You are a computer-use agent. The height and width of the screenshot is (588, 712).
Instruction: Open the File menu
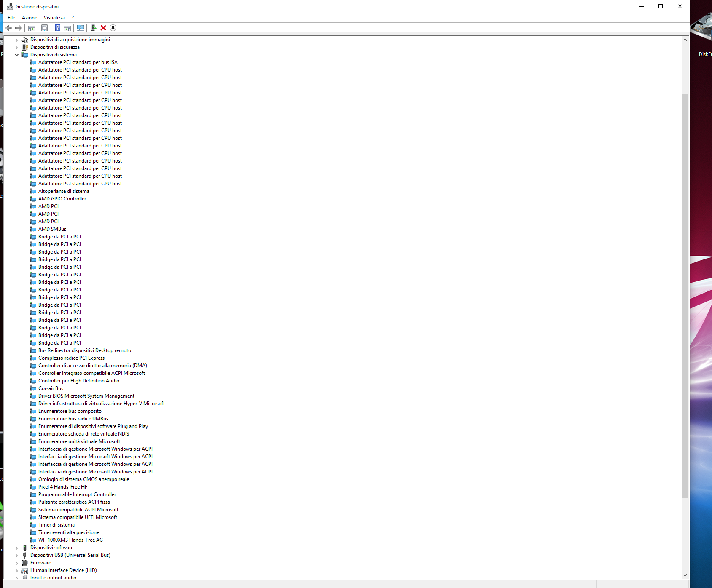pyautogui.click(x=11, y=18)
